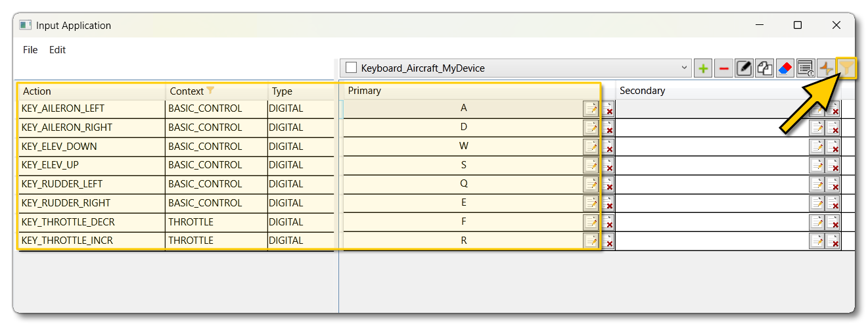Edit primary binding for KEY_AILERON_LEFT
The image size is (868, 326).
tap(591, 109)
